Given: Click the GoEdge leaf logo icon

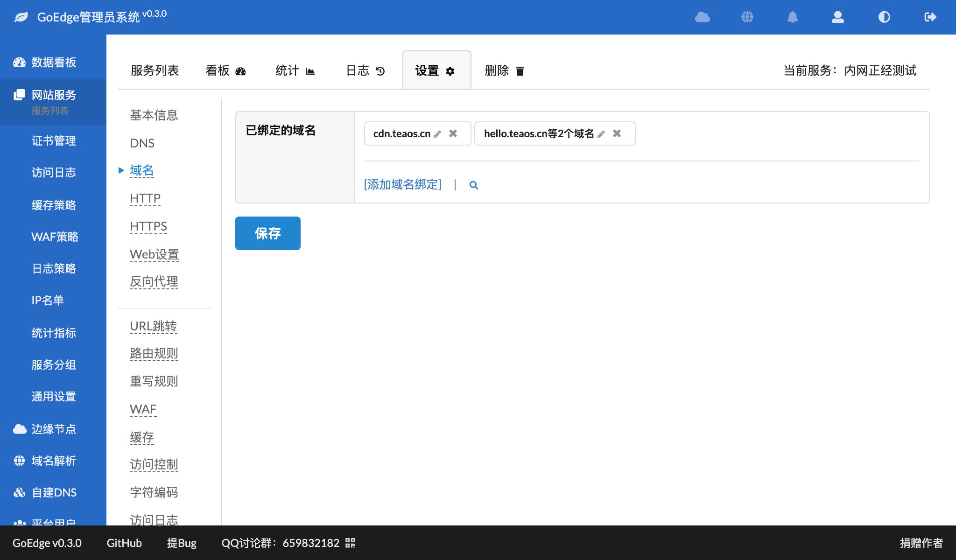Looking at the screenshot, I should coord(21,17).
